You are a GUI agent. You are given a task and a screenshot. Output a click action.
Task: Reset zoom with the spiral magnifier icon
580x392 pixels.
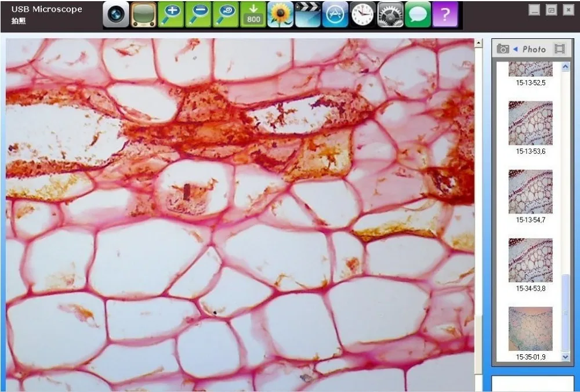point(226,15)
